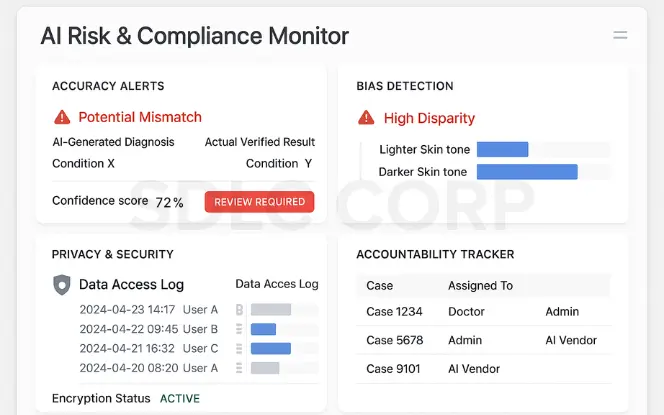Select the Lighter Skin tone bar
664x415 pixels.
[503, 149]
